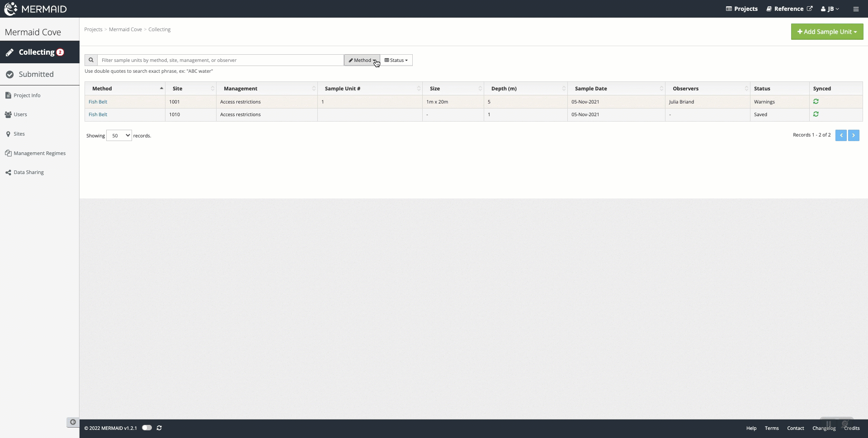The width and height of the screenshot is (868, 438).
Task: Change the records-per-page selector
Action: click(x=119, y=136)
